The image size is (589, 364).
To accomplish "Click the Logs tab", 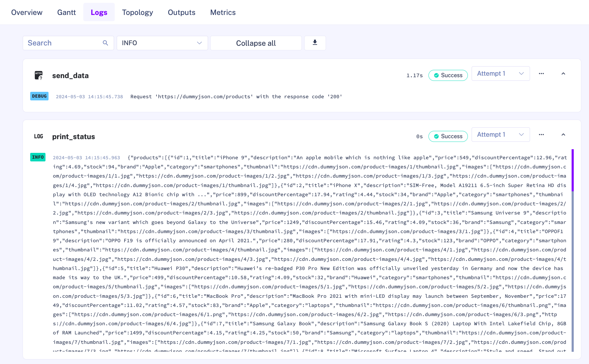I will 99,12.
